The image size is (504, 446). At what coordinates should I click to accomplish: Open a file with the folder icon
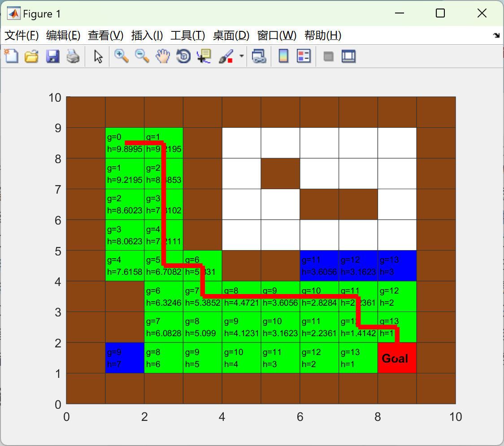(31, 56)
